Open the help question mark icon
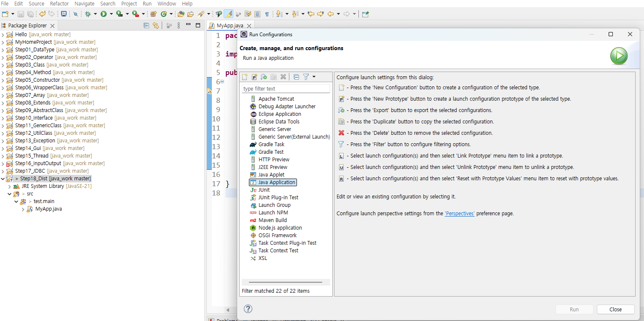 [248, 309]
